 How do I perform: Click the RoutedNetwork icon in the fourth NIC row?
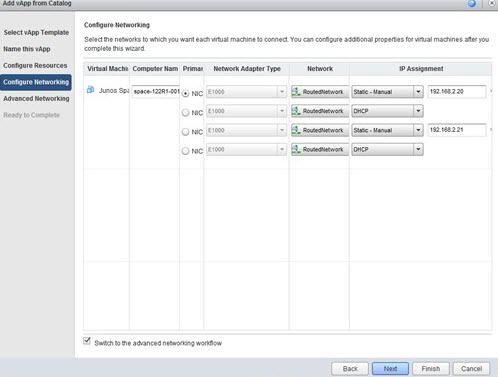(x=296, y=149)
